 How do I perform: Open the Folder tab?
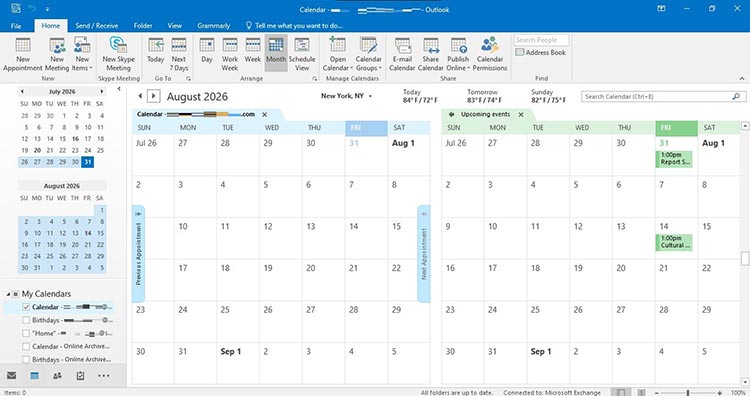pos(143,26)
